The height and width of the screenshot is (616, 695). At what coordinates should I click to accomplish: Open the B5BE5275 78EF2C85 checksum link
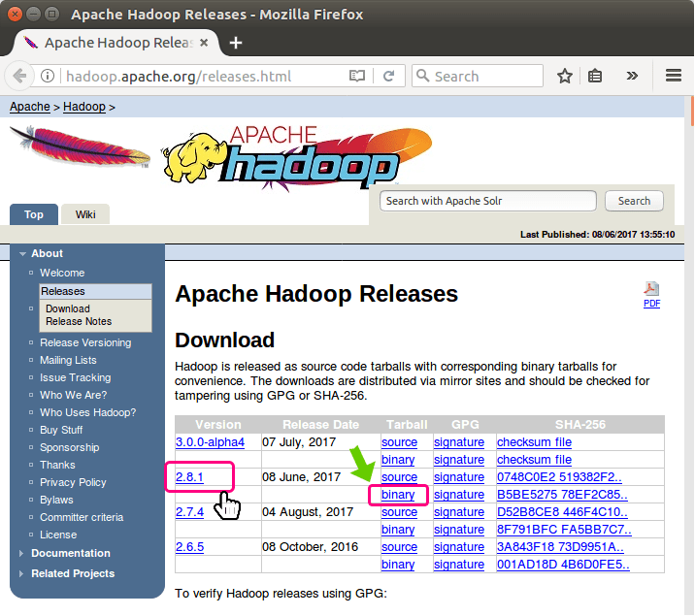pos(562,495)
